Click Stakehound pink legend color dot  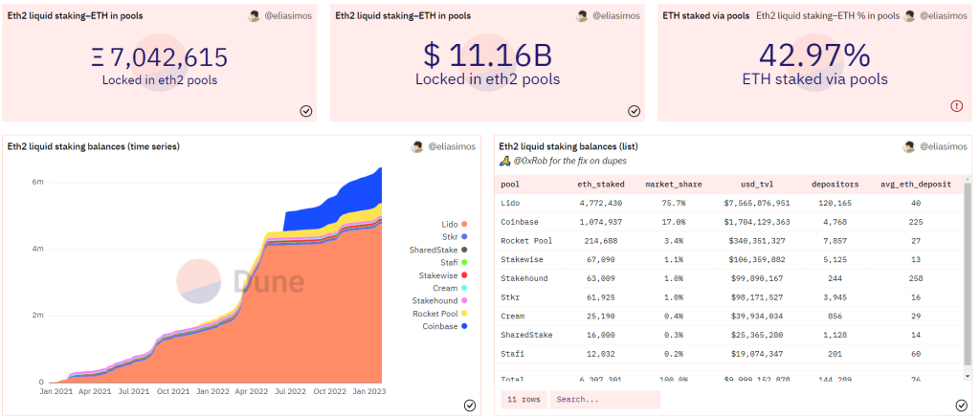point(465,301)
